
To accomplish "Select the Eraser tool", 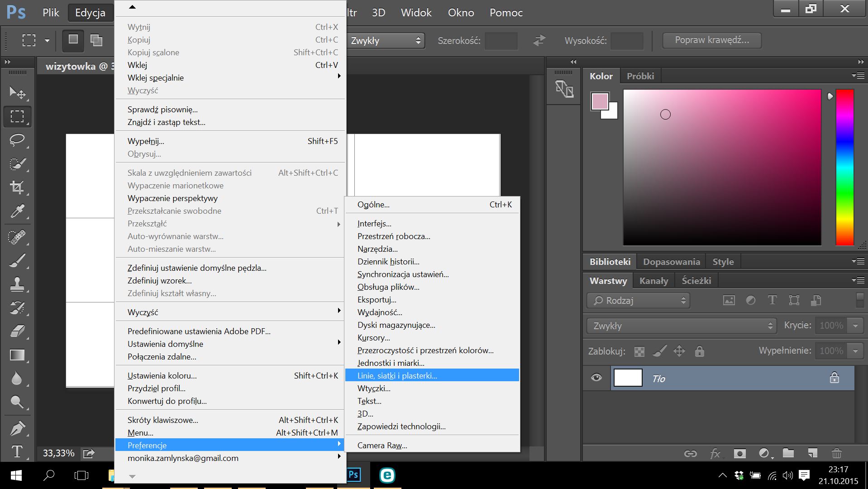I will coord(17,331).
